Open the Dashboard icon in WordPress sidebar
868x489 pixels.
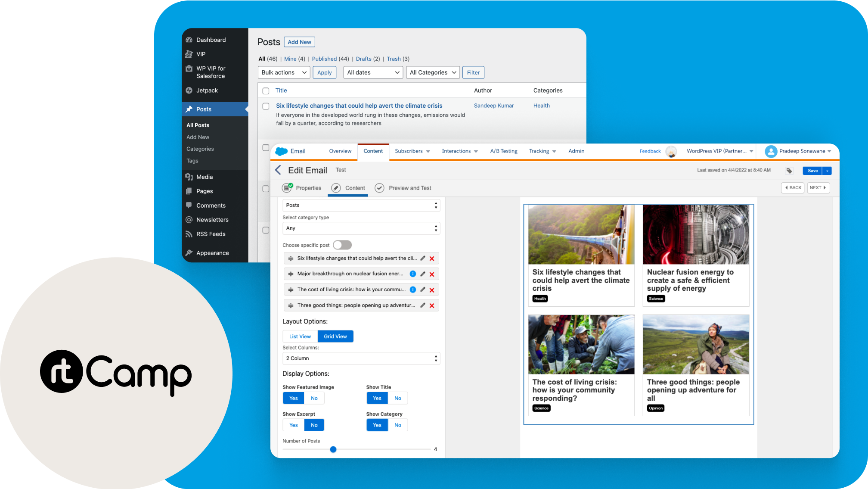tap(189, 40)
